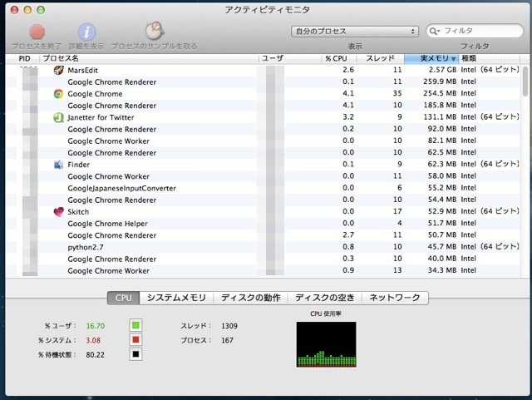
Task: Click the 80.22 % 待機状態 value
Action: [x=95, y=355]
